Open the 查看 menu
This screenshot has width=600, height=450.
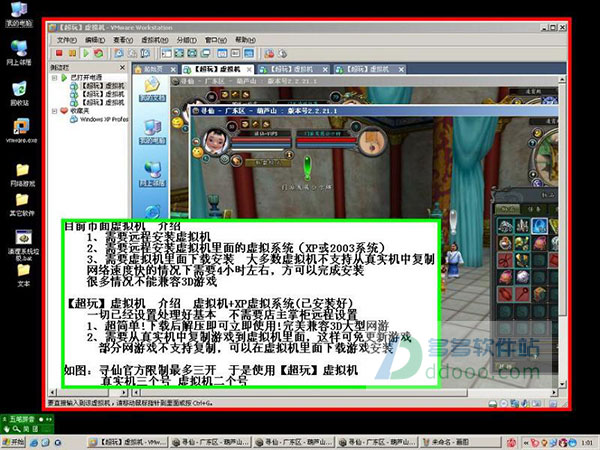tap(123, 40)
